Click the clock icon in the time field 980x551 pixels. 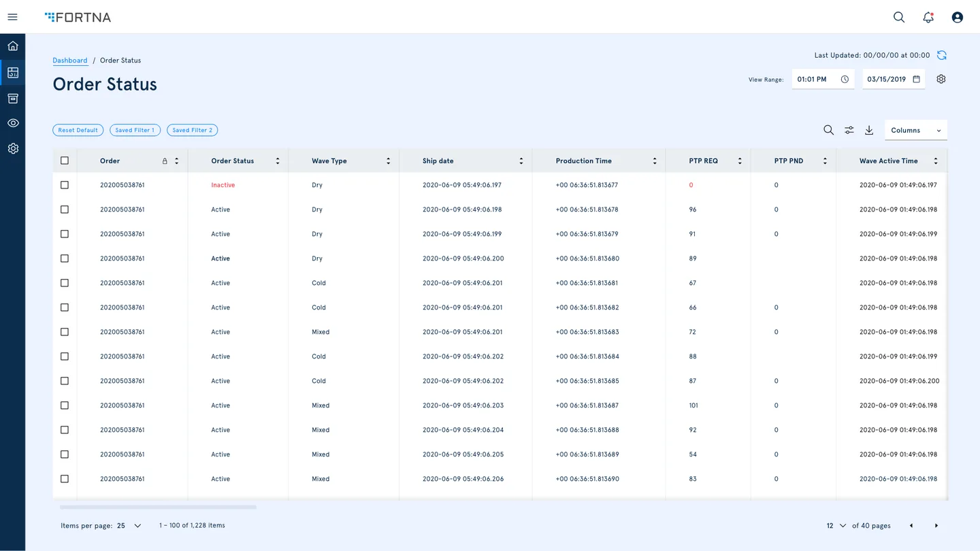pos(845,79)
